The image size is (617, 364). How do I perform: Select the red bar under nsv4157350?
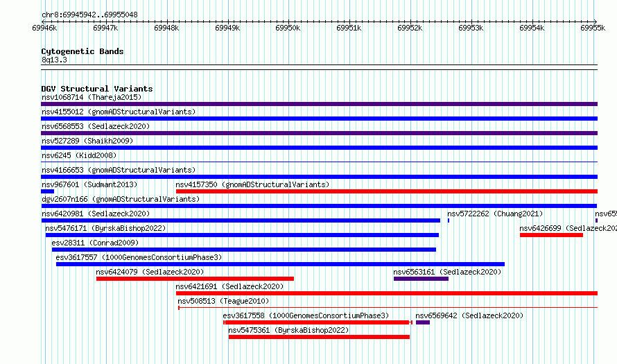[387, 191]
